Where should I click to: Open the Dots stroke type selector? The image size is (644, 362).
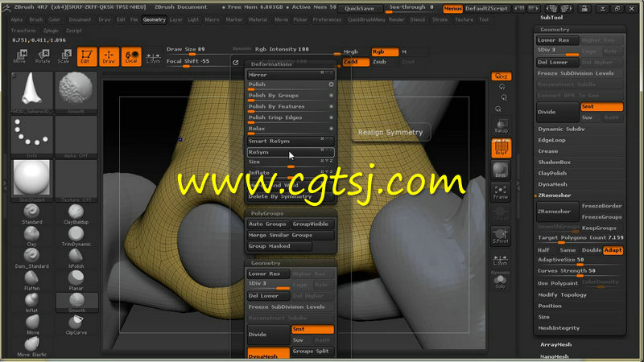[31, 137]
